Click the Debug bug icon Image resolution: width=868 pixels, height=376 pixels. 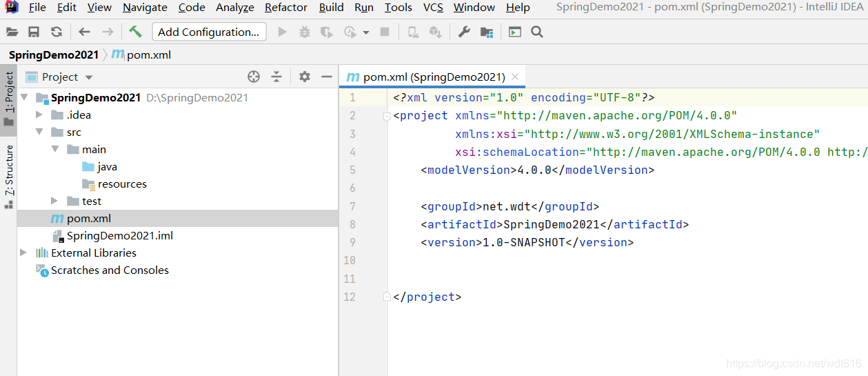coord(305,32)
